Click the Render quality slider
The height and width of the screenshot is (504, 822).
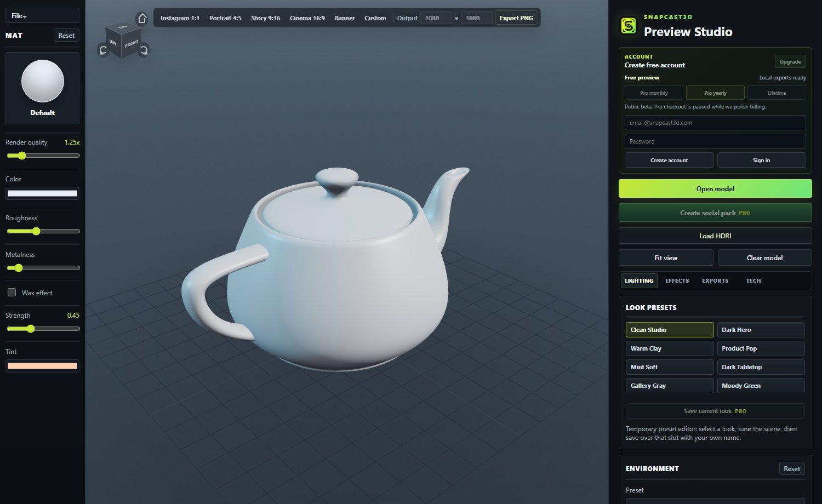coord(43,156)
